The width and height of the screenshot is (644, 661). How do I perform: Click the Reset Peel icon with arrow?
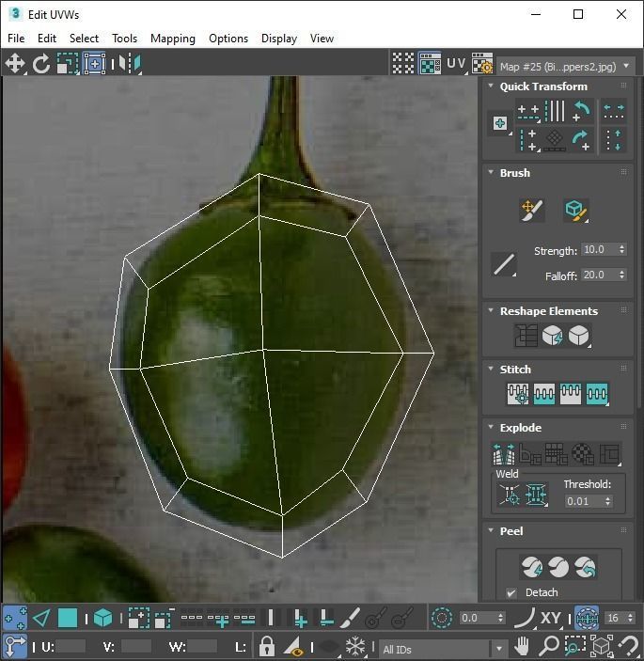(586, 567)
